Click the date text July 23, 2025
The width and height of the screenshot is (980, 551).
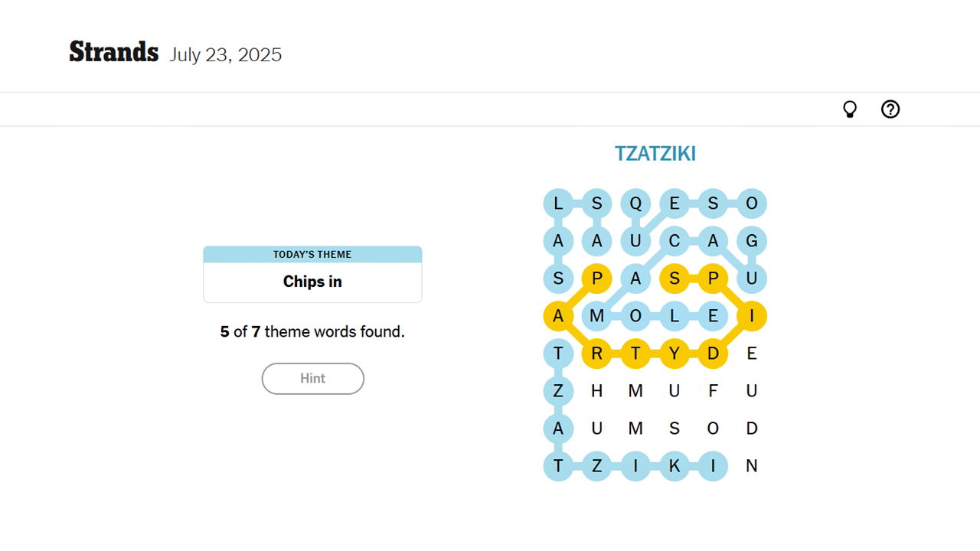click(225, 54)
